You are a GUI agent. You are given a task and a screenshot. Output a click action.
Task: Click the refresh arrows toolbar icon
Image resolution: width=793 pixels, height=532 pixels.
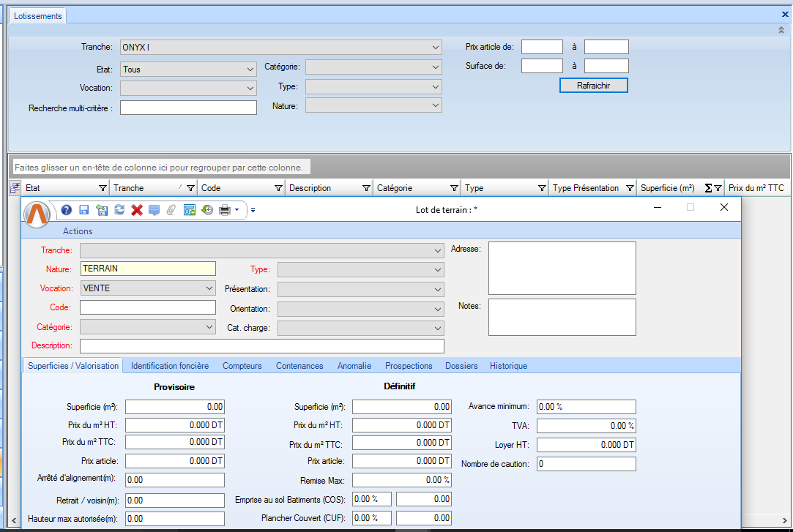pyautogui.click(x=119, y=210)
